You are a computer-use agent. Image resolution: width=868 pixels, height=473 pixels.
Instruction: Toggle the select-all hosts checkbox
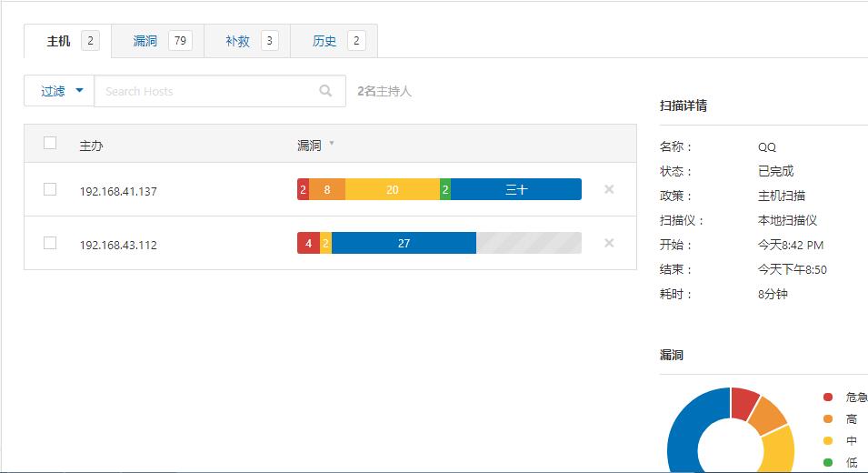[x=50, y=144]
